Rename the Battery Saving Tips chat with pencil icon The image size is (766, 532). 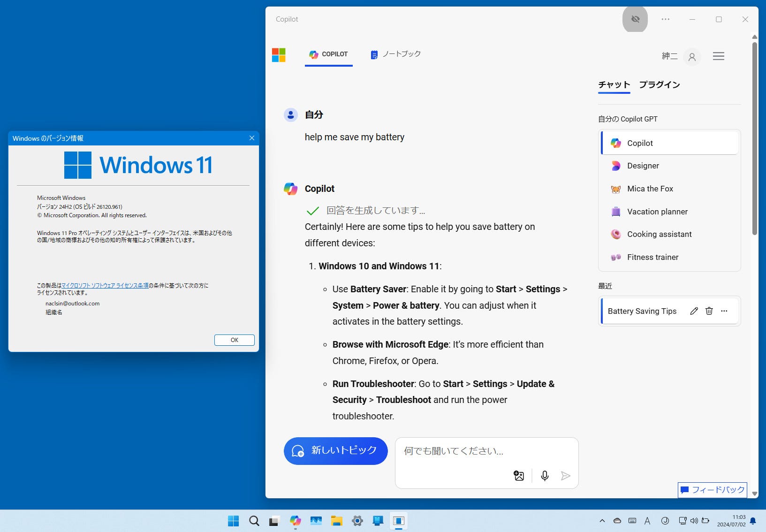coord(694,311)
